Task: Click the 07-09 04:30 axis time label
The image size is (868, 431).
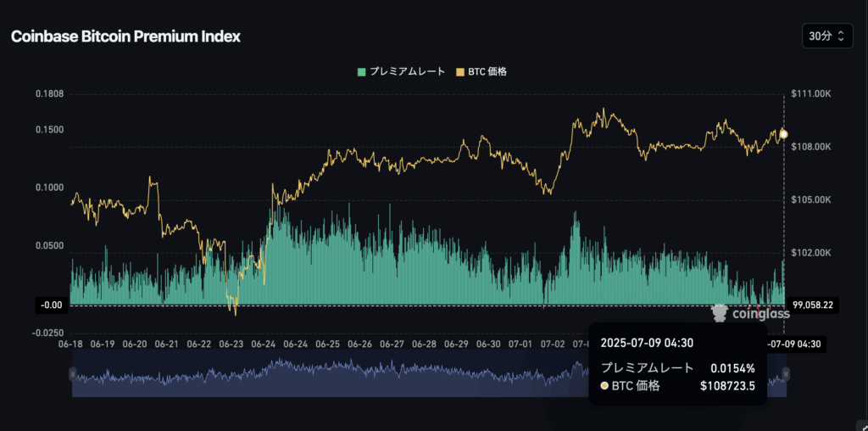Action: point(796,344)
